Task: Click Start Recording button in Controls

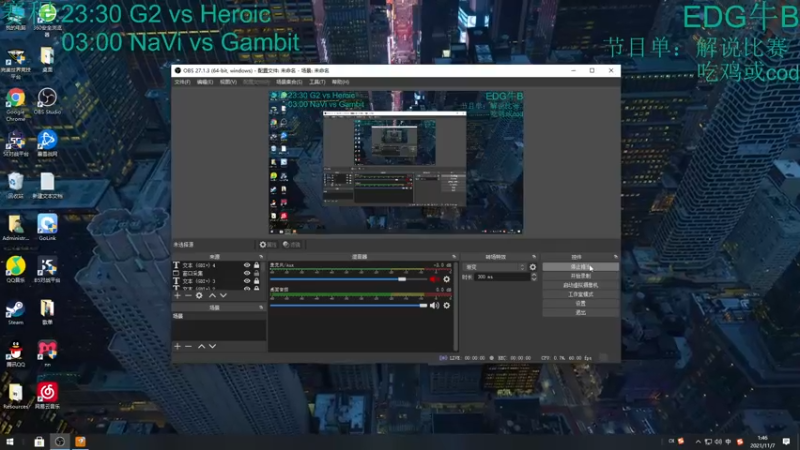Action: (581, 276)
